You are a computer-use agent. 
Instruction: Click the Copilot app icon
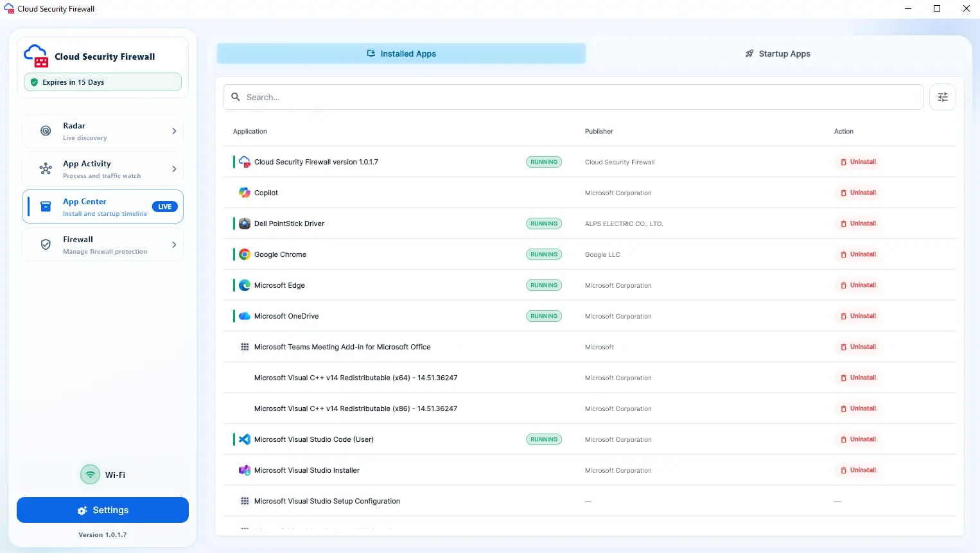coord(245,193)
